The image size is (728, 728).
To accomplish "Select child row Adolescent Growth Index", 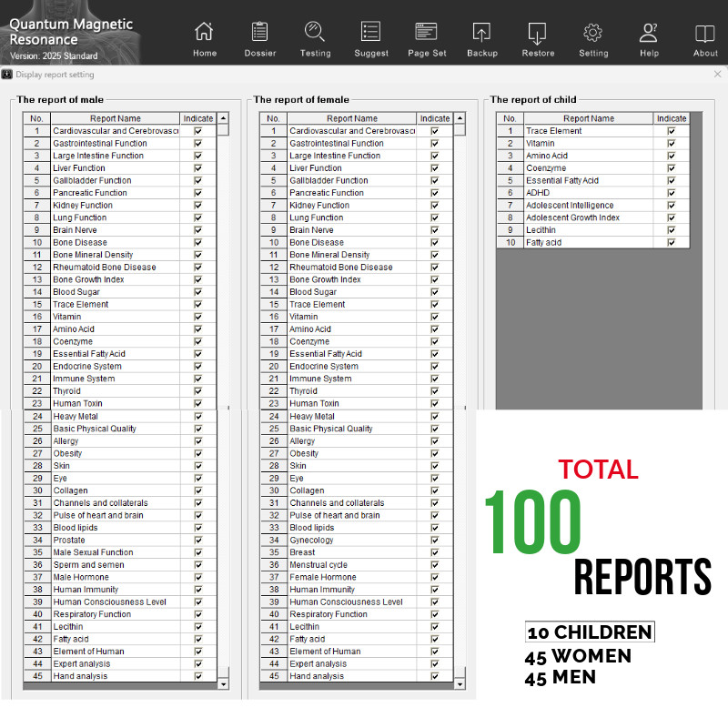I will (x=593, y=217).
